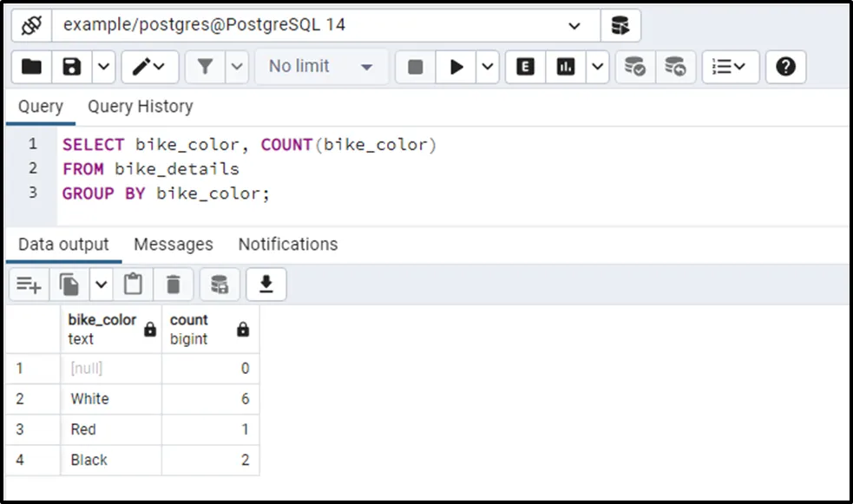Click the connection status icon
This screenshot has height=504, width=853.
click(x=31, y=26)
